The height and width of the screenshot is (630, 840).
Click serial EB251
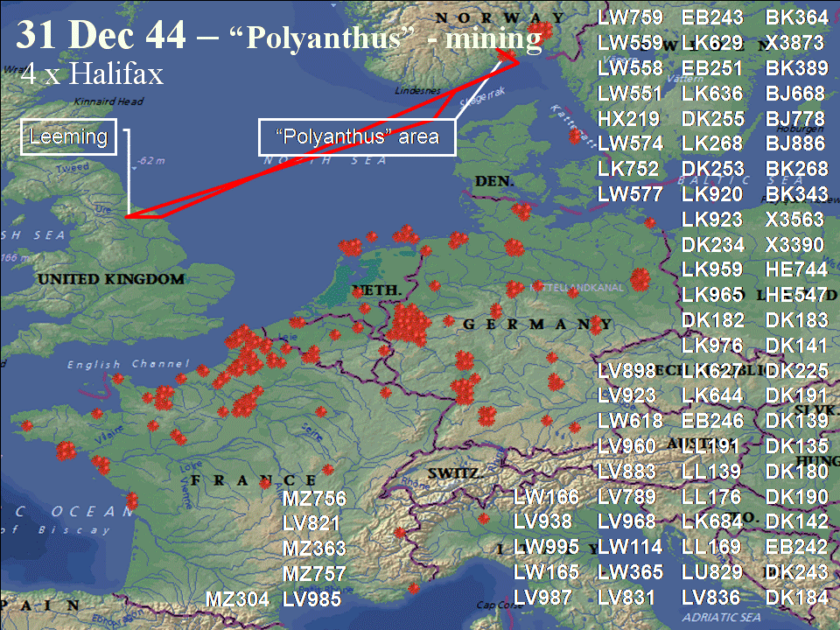(712, 68)
